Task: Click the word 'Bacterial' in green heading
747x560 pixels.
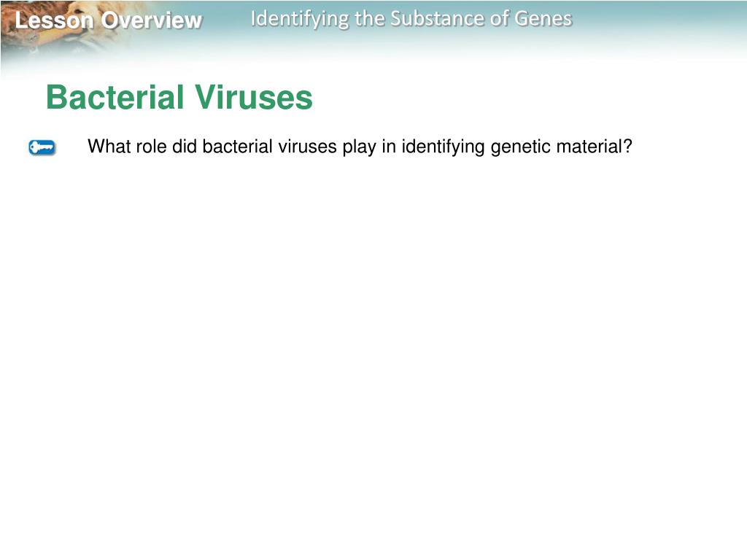Action: [x=115, y=97]
